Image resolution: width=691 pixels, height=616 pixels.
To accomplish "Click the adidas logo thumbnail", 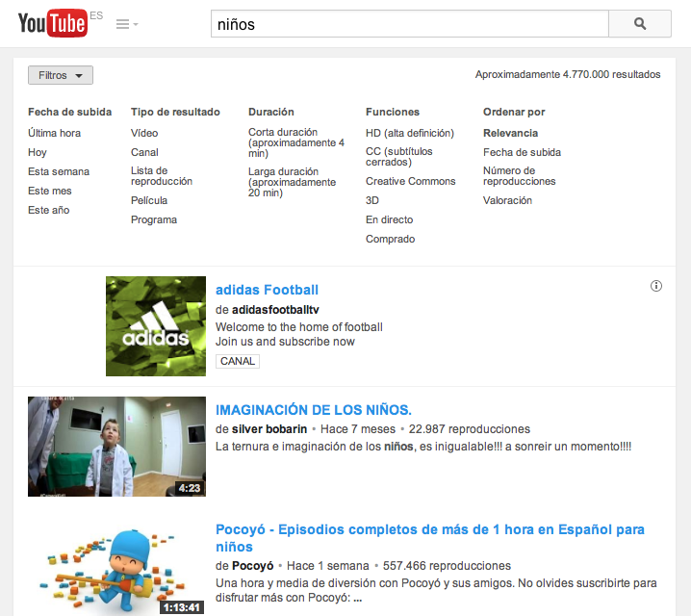I will 156,326.
